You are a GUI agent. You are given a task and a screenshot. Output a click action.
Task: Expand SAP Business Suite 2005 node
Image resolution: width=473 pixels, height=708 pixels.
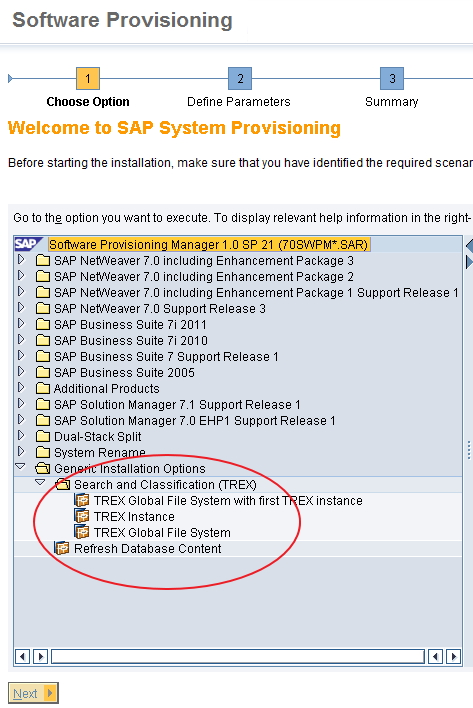(21, 372)
